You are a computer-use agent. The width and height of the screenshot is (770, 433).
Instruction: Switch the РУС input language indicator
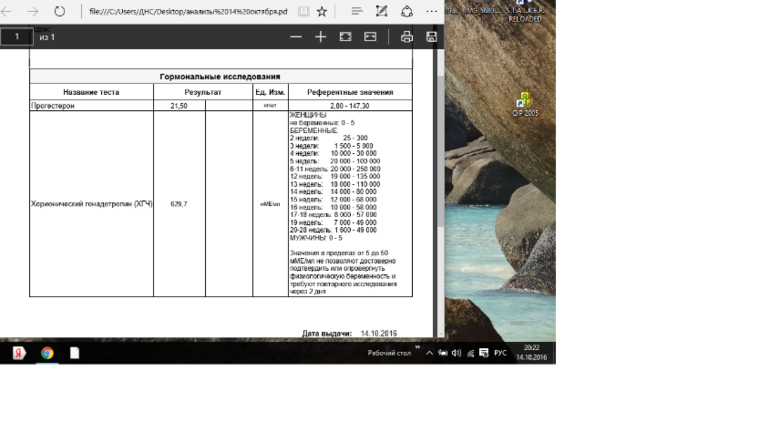(500, 353)
